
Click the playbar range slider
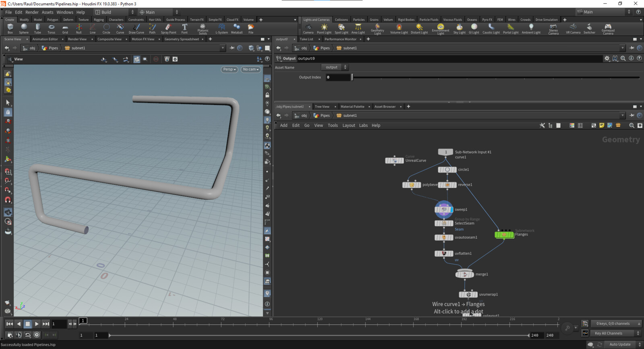(x=319, y=335)
